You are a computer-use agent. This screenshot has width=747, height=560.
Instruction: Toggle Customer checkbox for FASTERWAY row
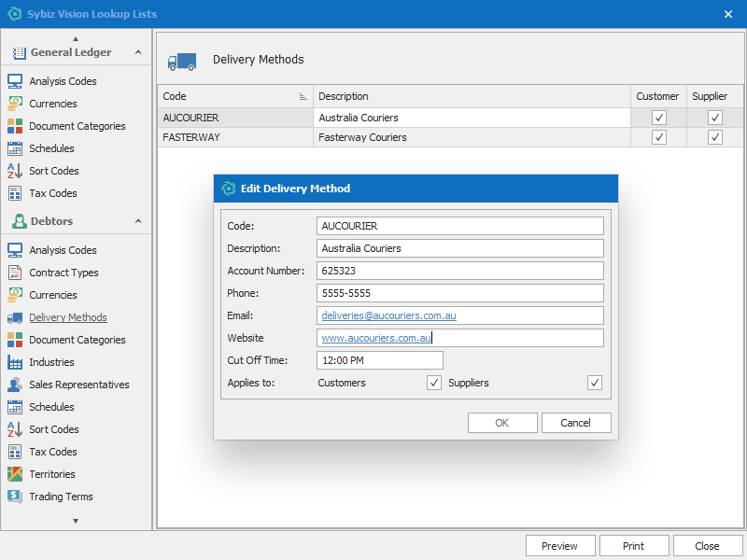(659, 137)
